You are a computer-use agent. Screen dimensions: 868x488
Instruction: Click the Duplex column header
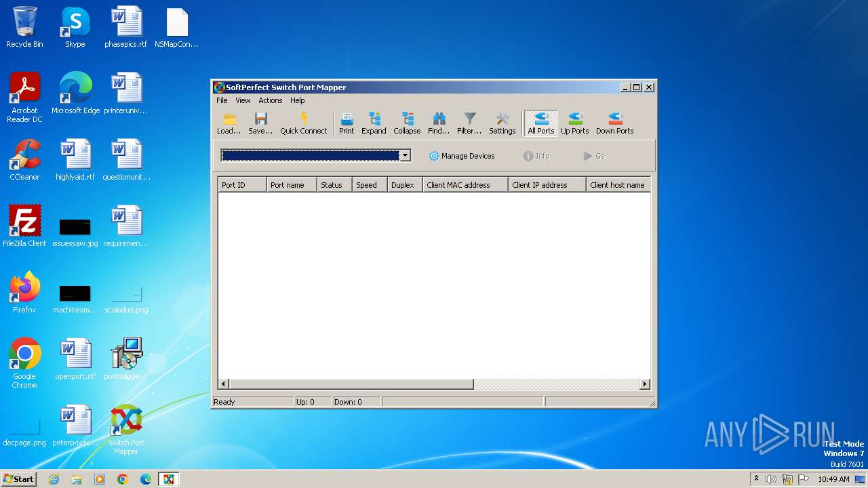pyautogui.click(x=405, y=185)
